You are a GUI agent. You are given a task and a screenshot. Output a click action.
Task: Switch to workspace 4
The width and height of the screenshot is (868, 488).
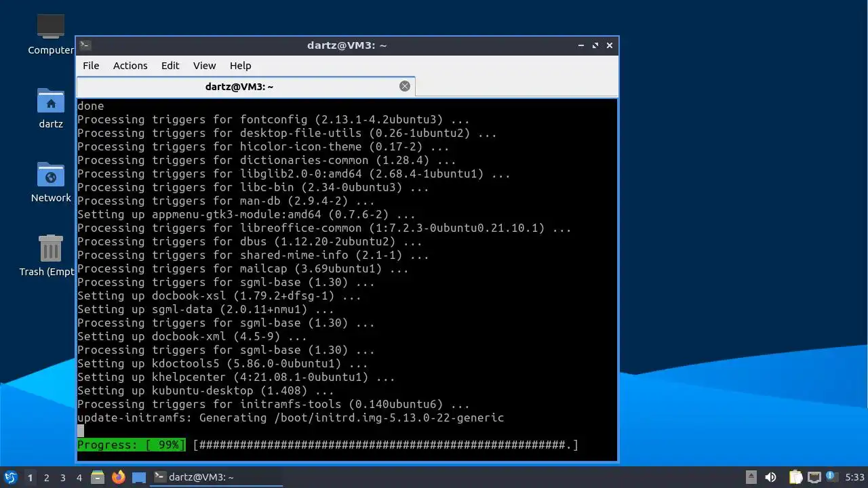79,477
